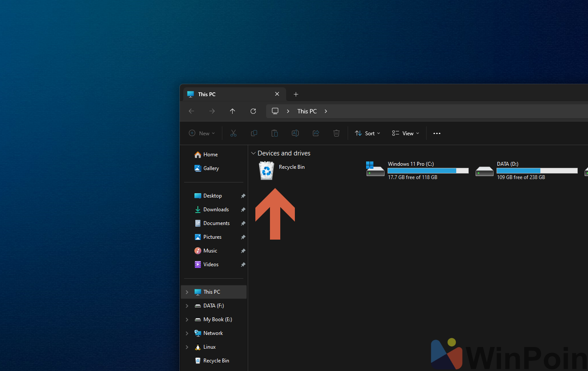
Task: Click the Rename icon in toolbar
Action: [295, 134]
